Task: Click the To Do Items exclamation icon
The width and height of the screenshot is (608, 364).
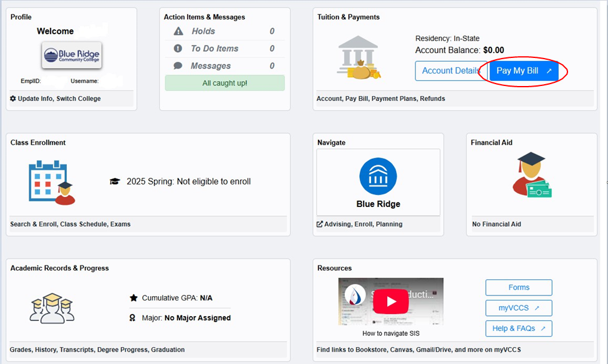Action: [178, 49]
